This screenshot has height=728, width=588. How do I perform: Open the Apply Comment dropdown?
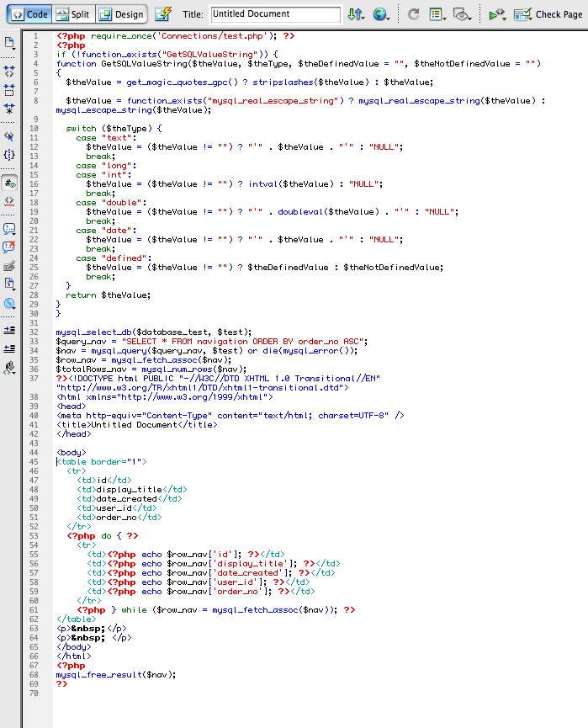pos(9,229)
